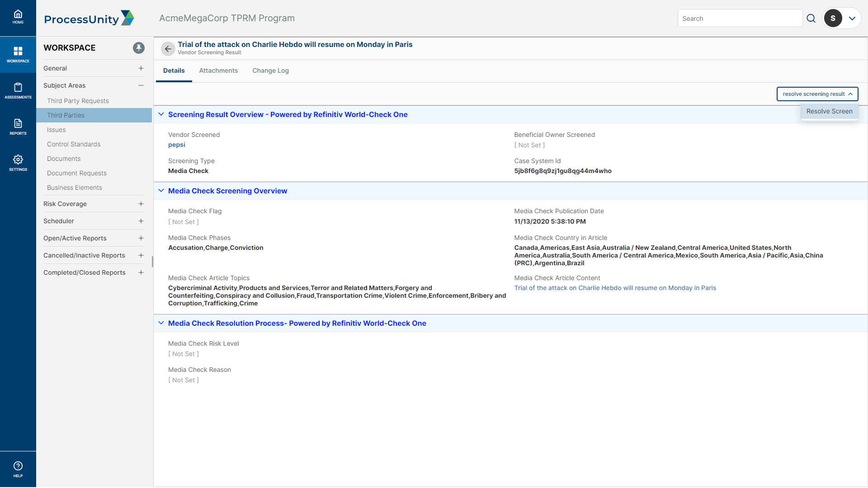The image size is (868, 488).
Task: Click the Media Check Flag Not Set value
Action: tap(184, 222)
